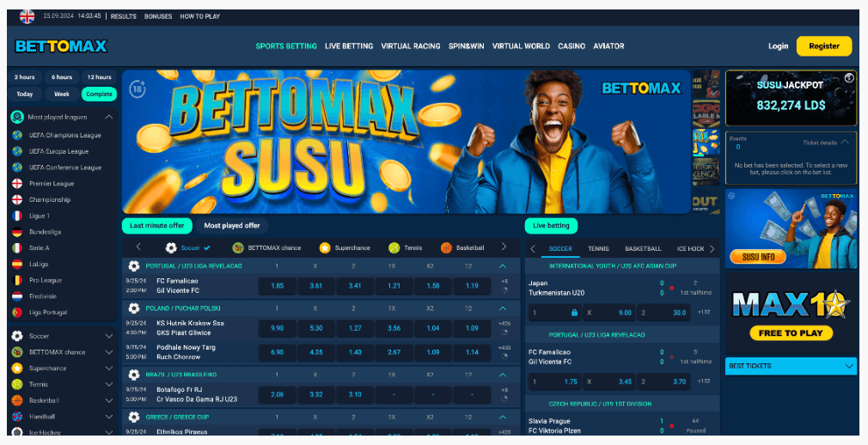The height and width of the screenshot is (445, 868).
Task: Open UEFA Champions League globe icon
Action: 17,135
